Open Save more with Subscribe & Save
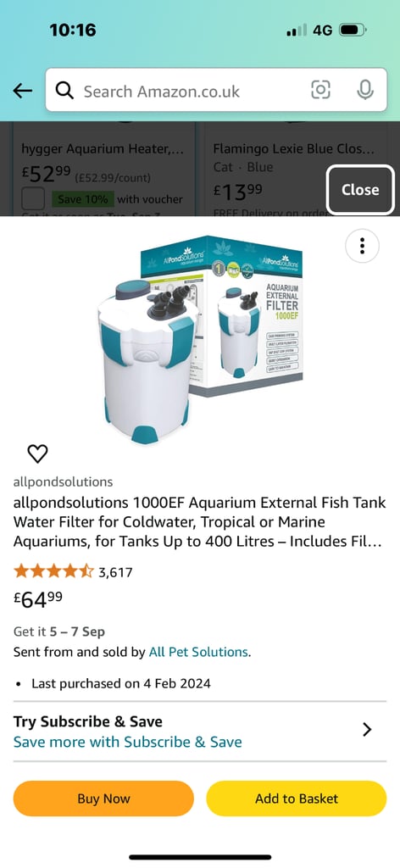The width and height of the screenshot is (400, 868). [128, 742]
